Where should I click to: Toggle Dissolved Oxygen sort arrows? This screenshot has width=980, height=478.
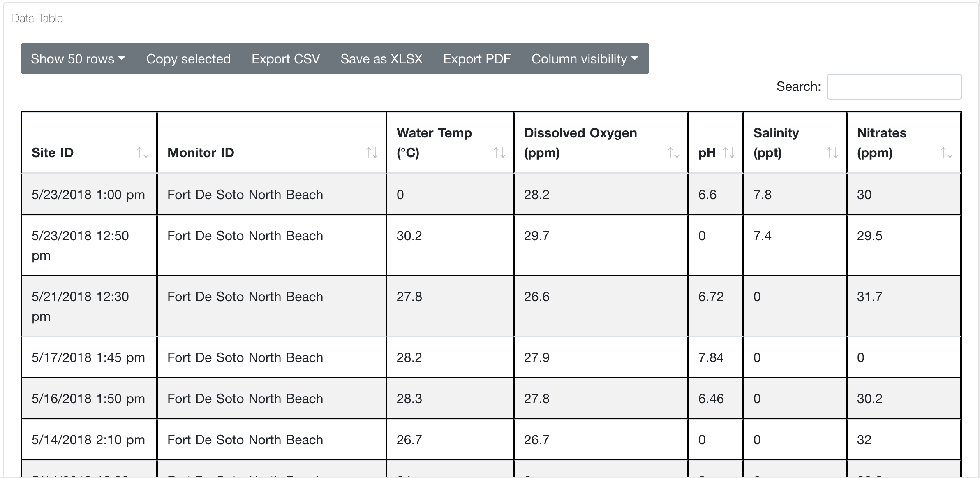click(674, 153)
